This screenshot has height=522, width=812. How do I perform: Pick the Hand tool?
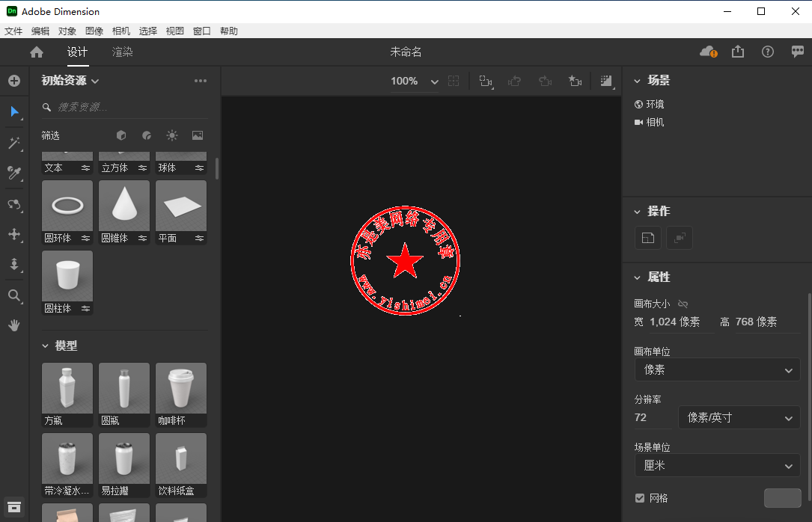14,325
